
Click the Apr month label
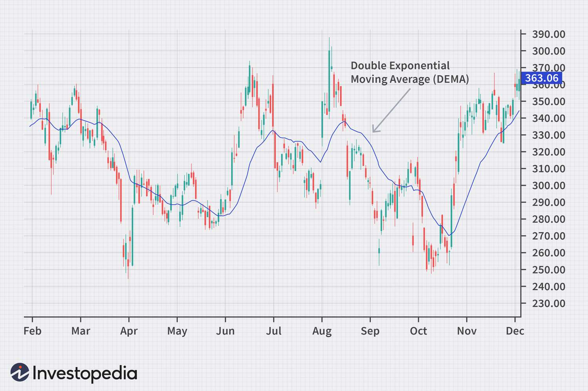tap(129, 331)
